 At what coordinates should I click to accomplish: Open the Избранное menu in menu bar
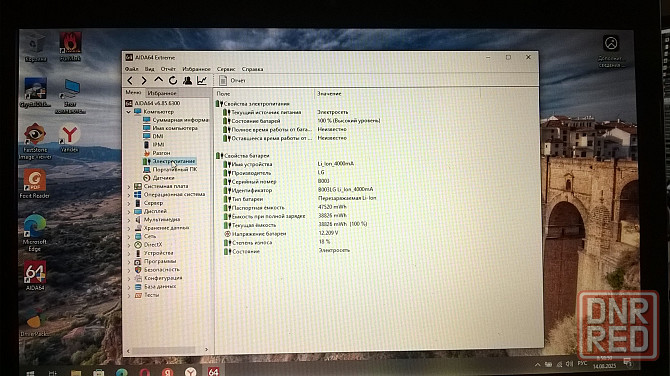click(x=197, y=69)
